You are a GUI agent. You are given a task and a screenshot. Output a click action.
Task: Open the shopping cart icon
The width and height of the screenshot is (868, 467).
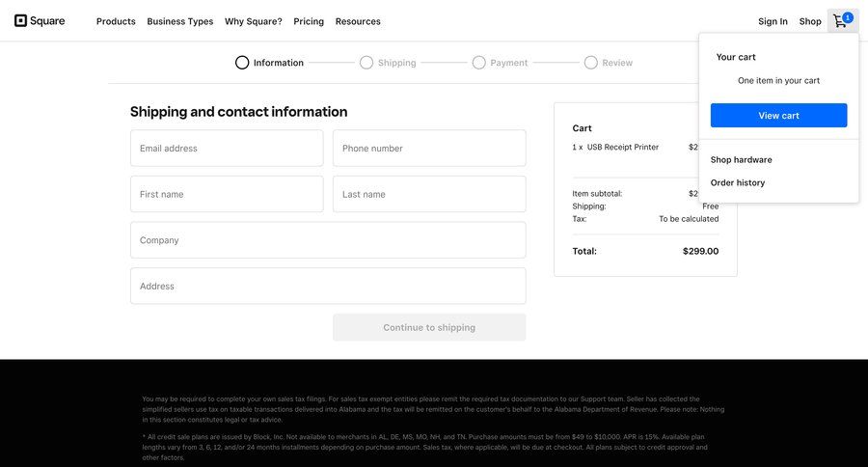tap(841, 21)
